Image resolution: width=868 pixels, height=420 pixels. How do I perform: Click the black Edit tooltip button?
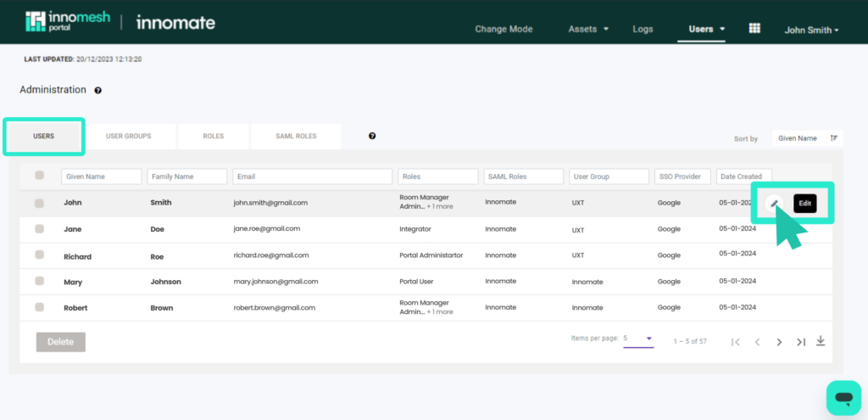tap(805, 204)
